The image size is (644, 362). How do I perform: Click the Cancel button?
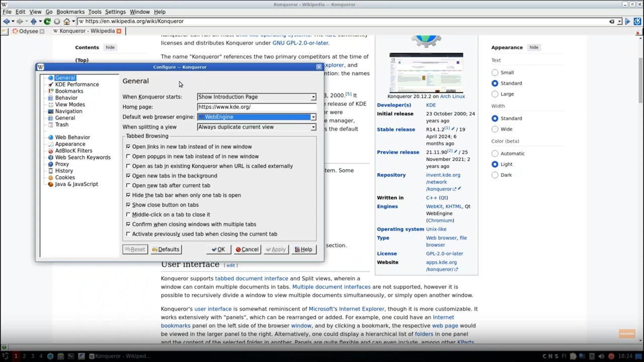[247, 249]
